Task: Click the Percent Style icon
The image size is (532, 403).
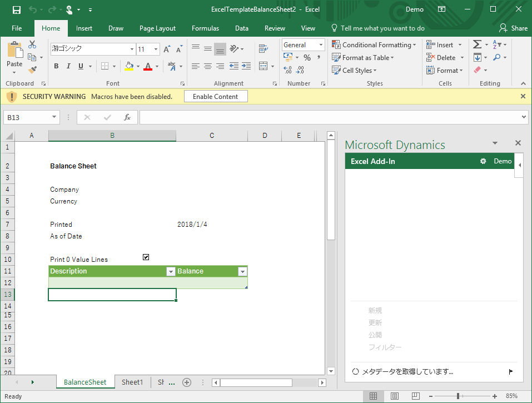Action: pyautogui.click(x=307, y=58)
